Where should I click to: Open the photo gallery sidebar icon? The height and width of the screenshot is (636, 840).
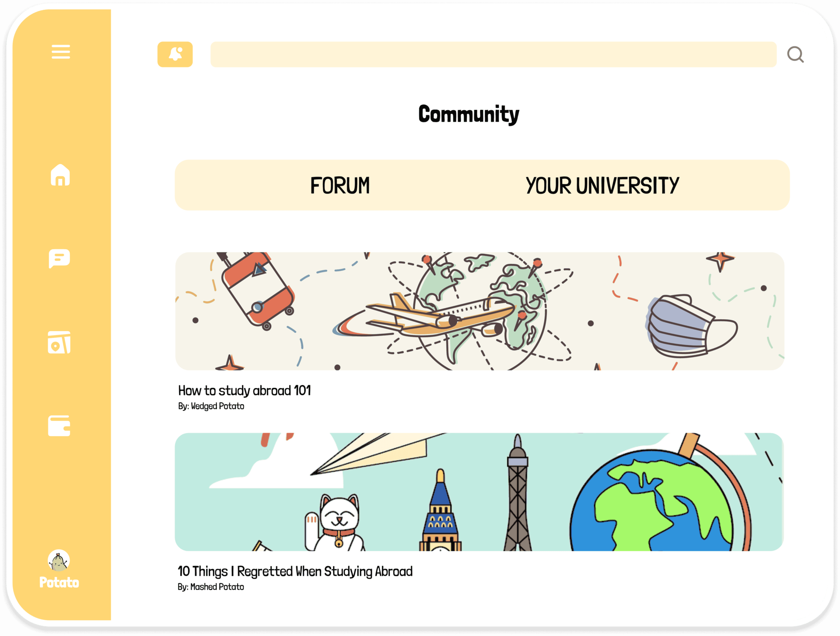[x=59, y=342]
